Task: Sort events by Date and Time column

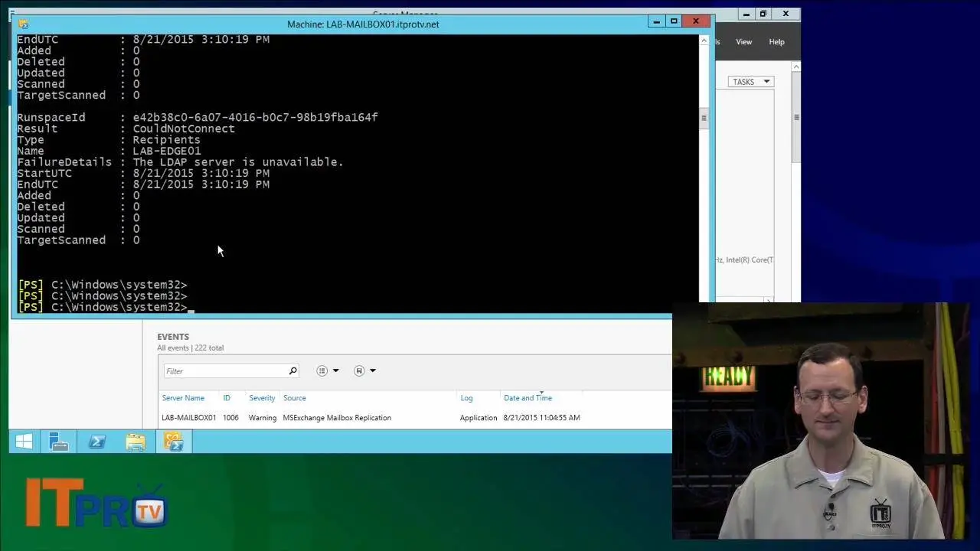Action: coord(528,398)
